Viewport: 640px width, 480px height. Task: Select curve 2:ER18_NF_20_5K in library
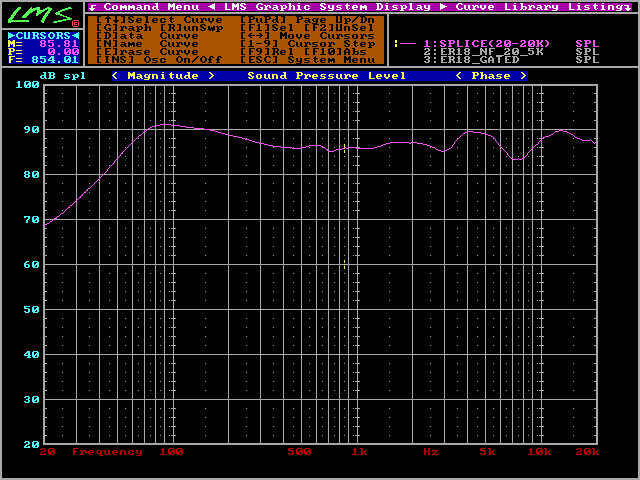(483, 51)
